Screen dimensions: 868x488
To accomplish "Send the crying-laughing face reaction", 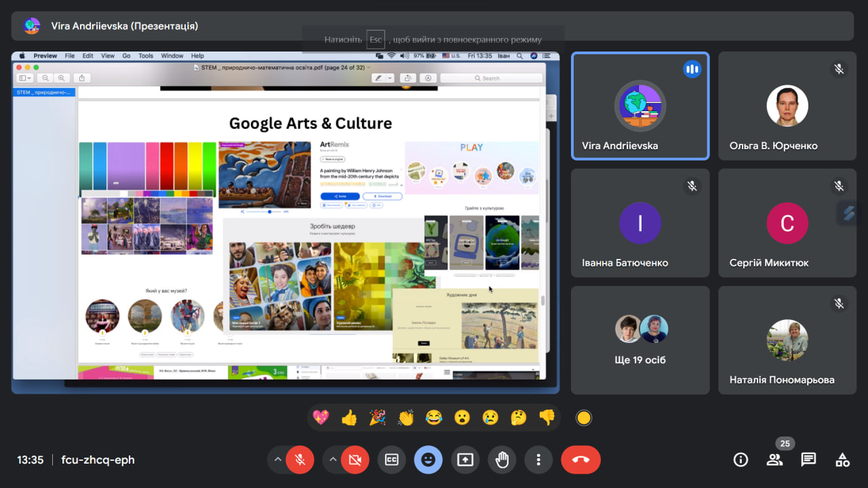I will [x=434, y=418].
